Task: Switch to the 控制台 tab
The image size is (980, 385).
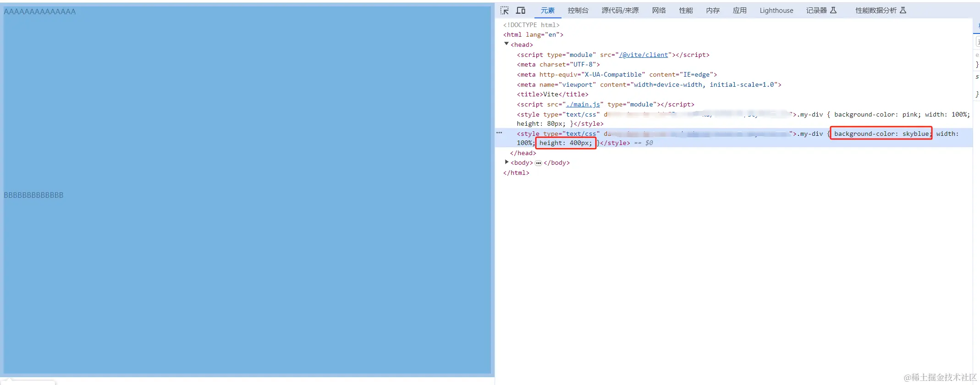Action: 578,11
